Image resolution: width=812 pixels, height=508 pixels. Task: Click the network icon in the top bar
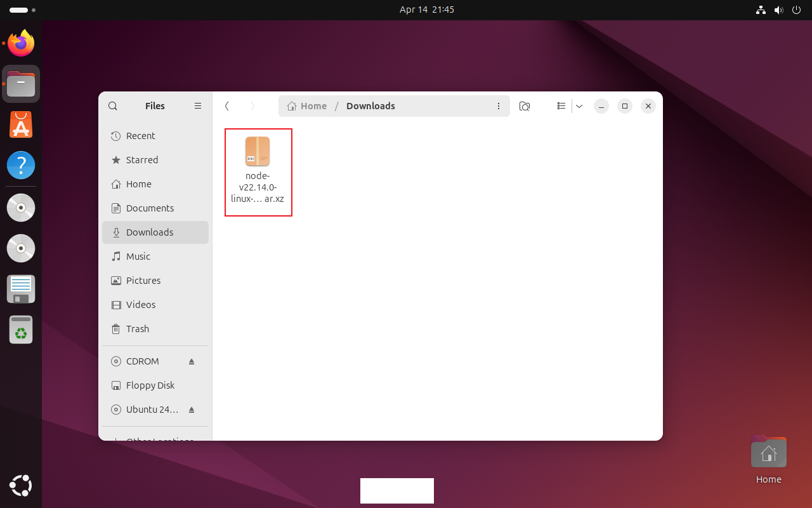[761, 10]
